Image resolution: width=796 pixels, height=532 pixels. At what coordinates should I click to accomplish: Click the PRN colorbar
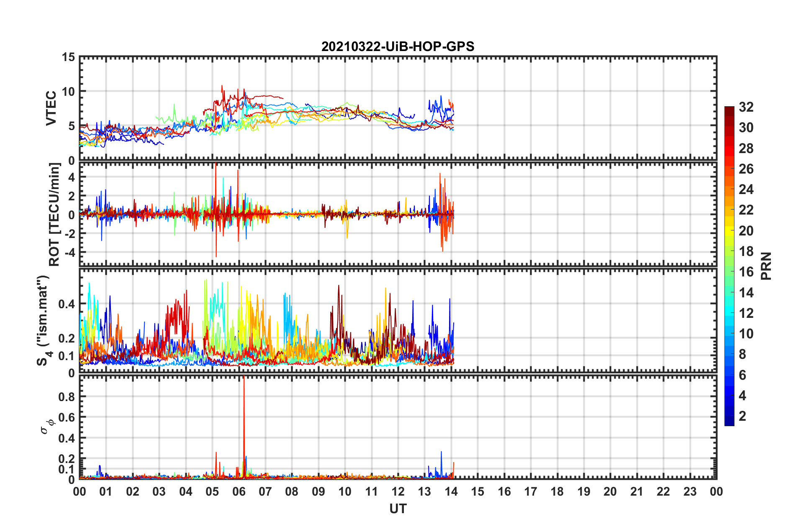pyautogui.click(x=729, y=266)
